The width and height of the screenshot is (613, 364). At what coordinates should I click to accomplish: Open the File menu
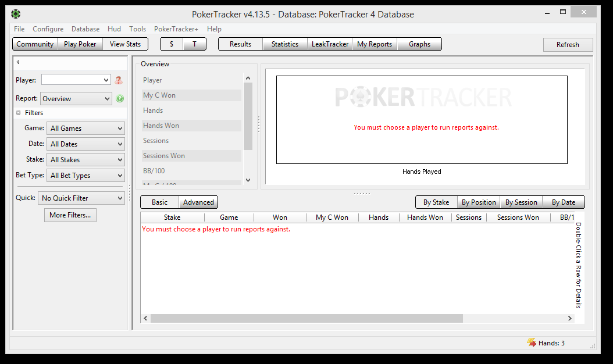point(19,29)
